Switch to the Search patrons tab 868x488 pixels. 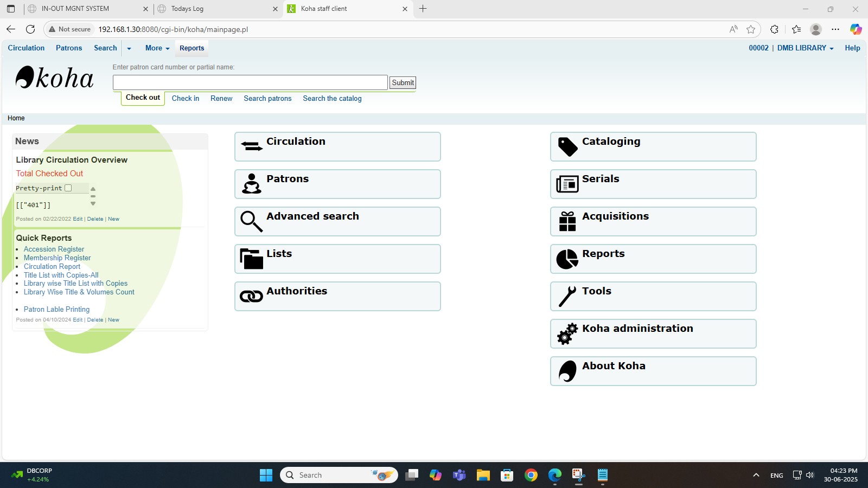coord(267,99)
